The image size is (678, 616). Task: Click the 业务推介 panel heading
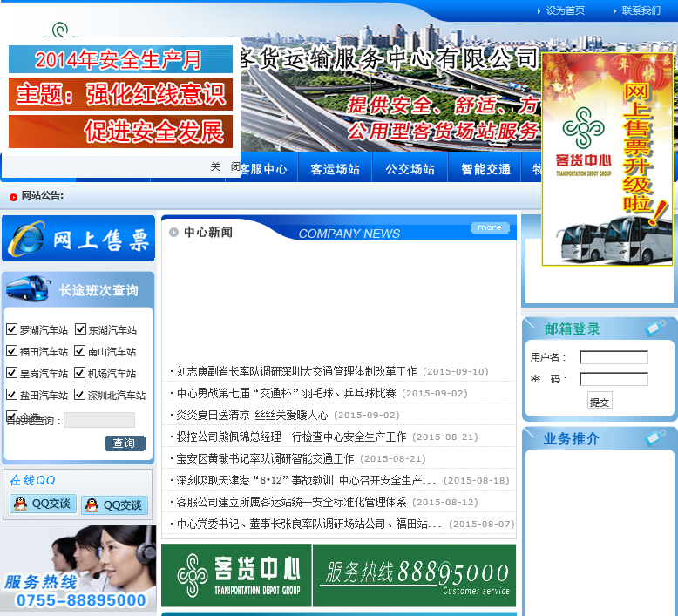[x=571, y=439]
